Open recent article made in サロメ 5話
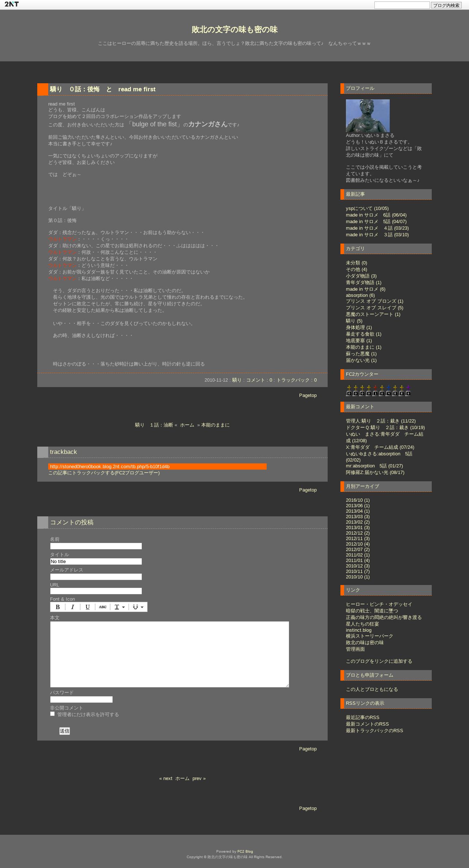Image resolution: width=469 pixels, height=868 pixels. pos(376,222)
